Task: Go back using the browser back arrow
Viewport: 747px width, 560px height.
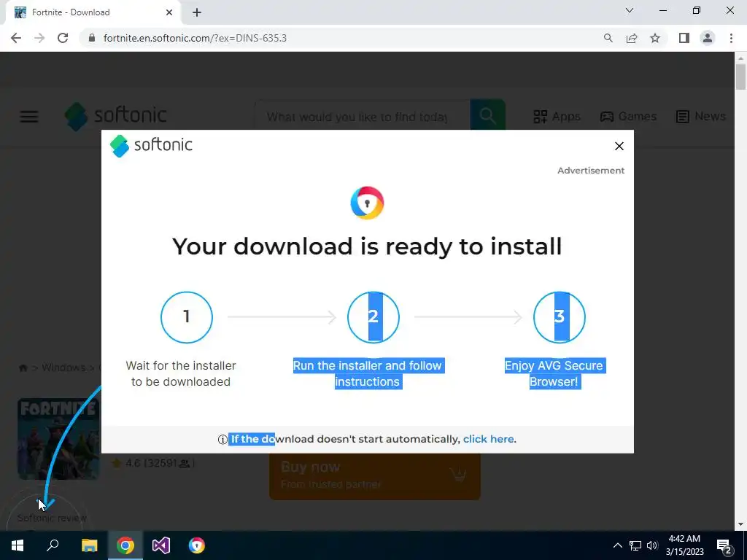Action: coord(16,38)
